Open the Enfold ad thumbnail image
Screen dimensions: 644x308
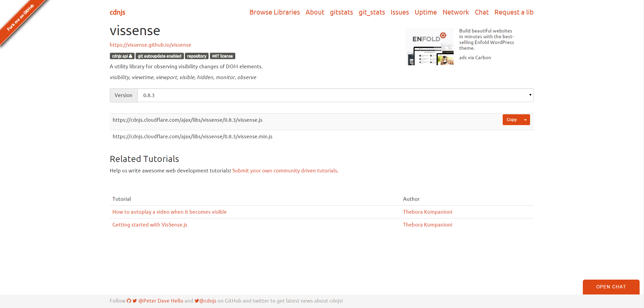[x=429, y=47]
